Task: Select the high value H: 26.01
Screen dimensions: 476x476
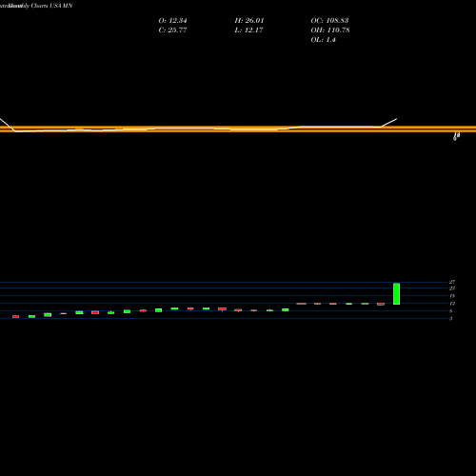Action: click(249, 21)
